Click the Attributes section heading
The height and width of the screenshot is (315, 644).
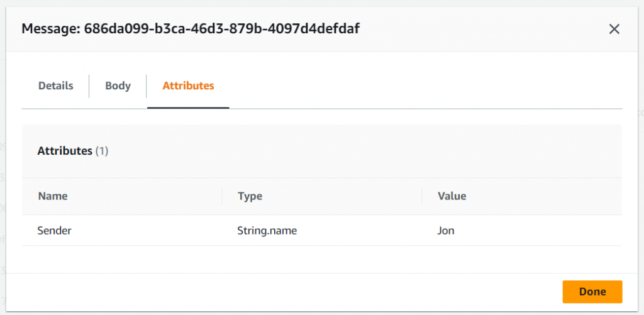click(65, 151)
